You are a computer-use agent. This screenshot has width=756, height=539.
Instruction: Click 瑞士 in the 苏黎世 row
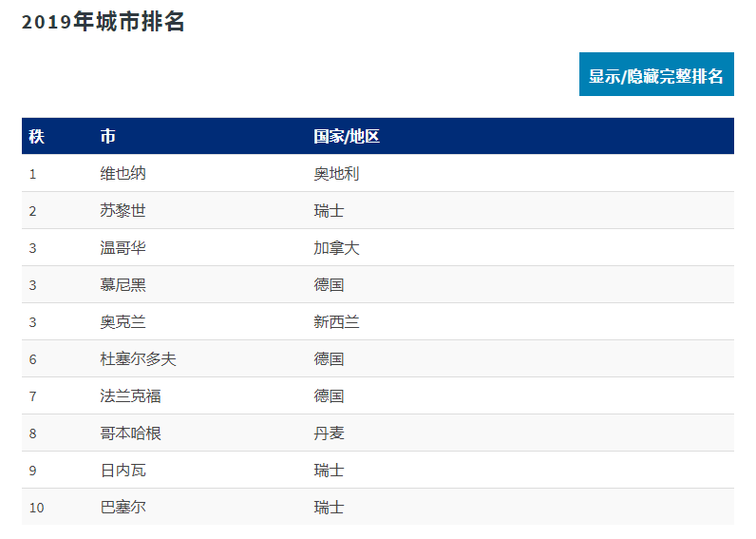[x=329, y=210]
